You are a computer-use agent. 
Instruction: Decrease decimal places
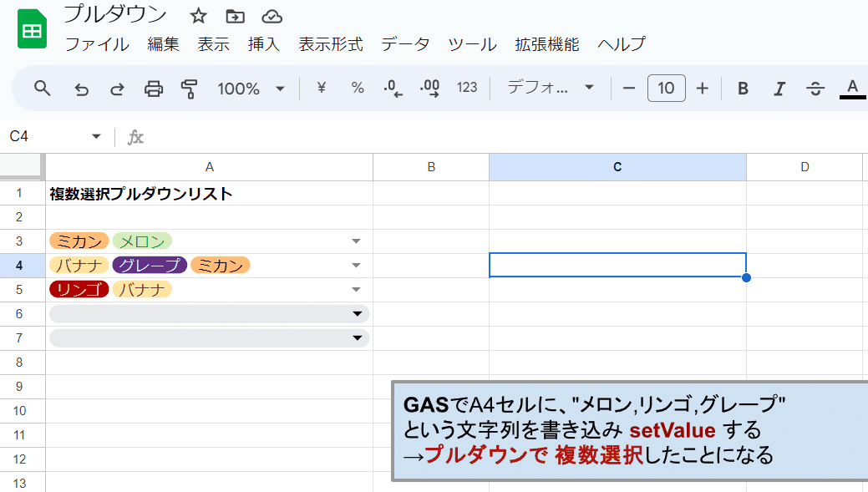(x=393, y=89)
